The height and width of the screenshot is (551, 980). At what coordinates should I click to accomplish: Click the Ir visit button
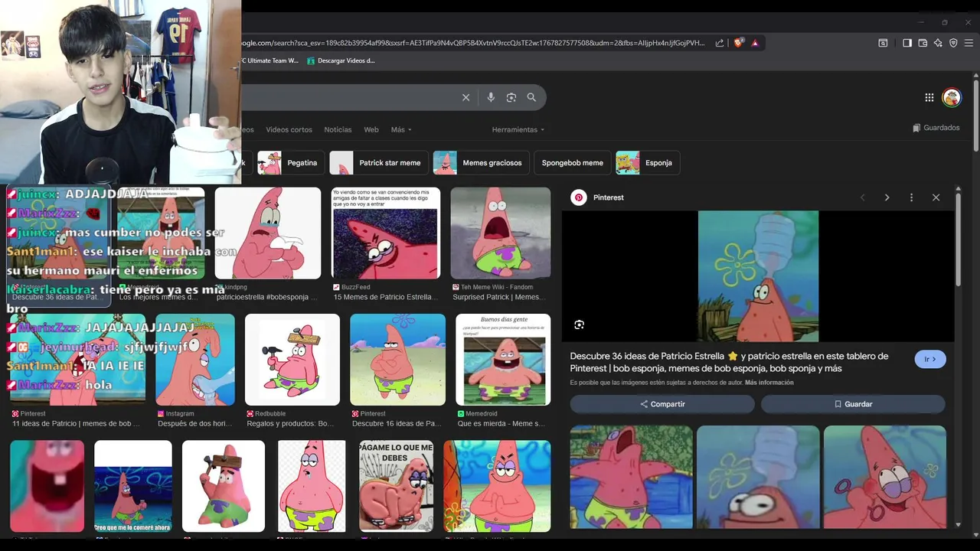(930, 359)
